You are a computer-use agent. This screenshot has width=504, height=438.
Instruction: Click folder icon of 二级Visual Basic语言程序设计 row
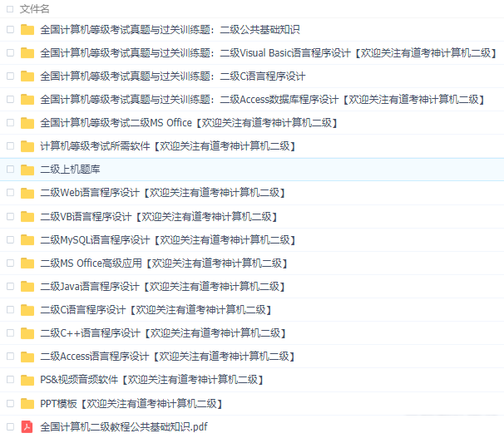tap(27, 52)
